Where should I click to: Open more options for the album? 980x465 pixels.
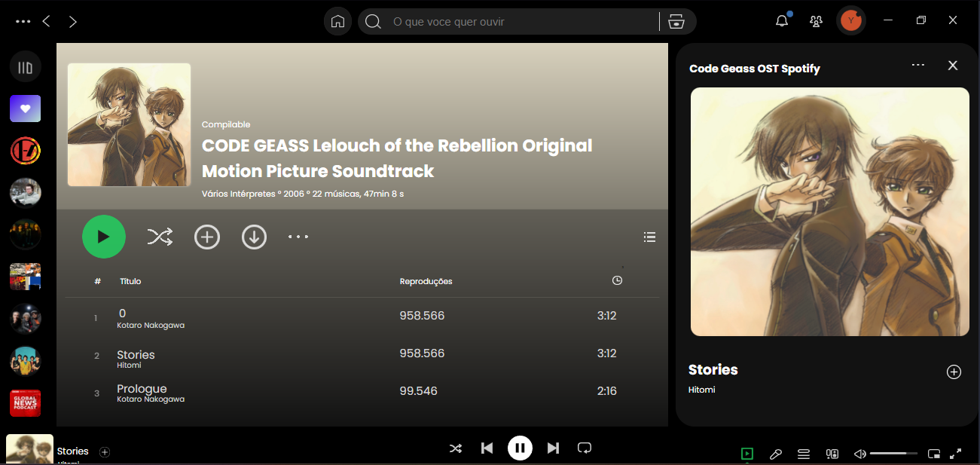point(298,237)
